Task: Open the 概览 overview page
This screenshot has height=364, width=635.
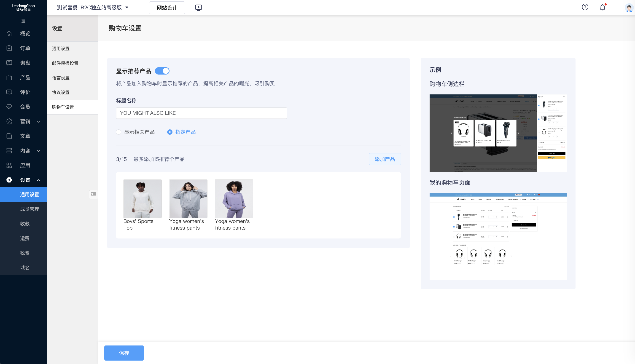Action: point(25,34)
